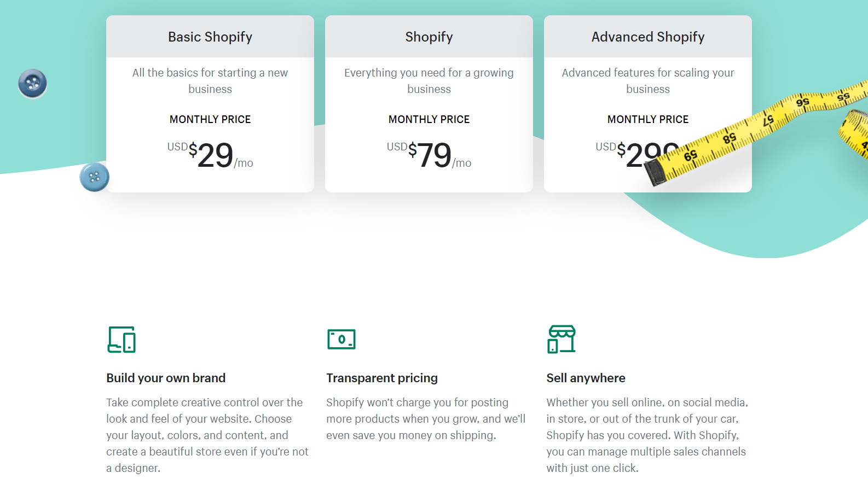
Task: Select the Basic Shopify plan header
Action: (210, 37)
